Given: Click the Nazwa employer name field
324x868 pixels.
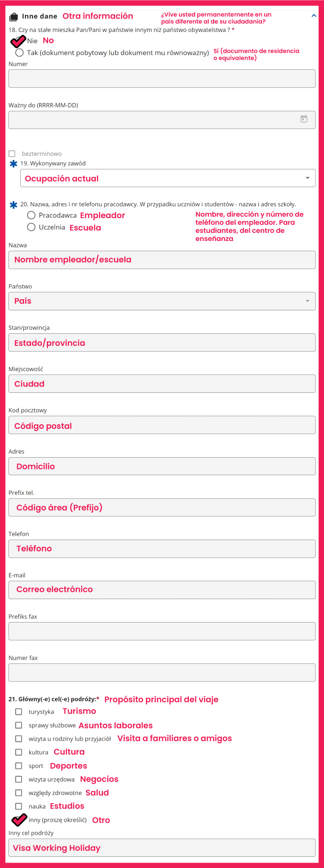Looking at the screenshot, I should tap(162, 260).
